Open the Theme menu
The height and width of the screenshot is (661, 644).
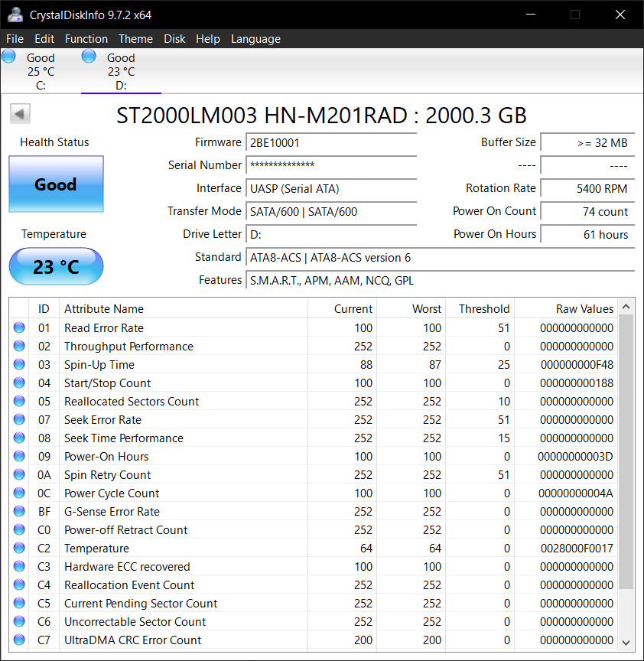[x=135, y=39]
